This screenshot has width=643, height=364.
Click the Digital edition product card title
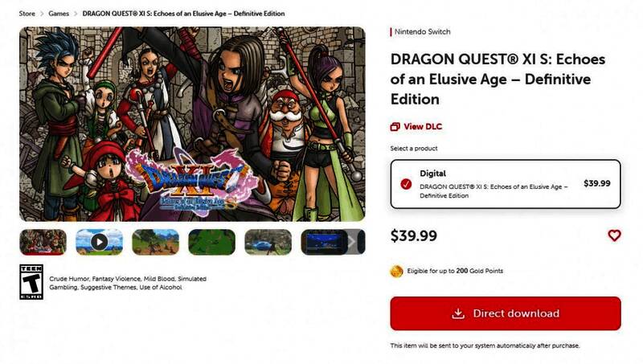pyautogui.click(x=433, y=173)
